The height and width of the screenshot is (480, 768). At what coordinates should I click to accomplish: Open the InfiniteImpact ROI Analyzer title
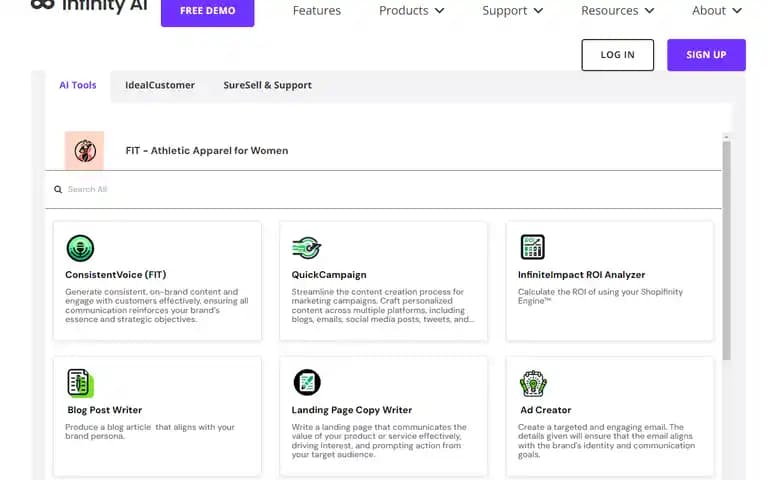pyautogui.click(x=581, y=275)
